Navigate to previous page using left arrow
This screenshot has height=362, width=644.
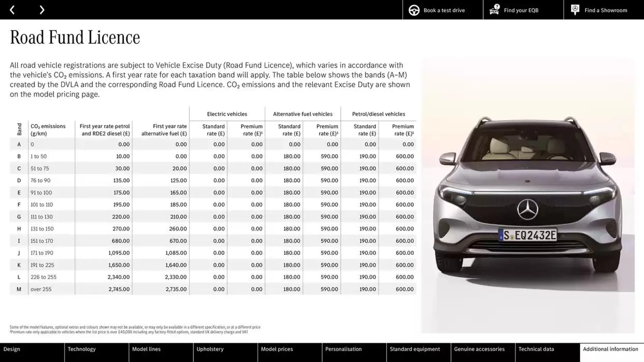click(12, 9)
